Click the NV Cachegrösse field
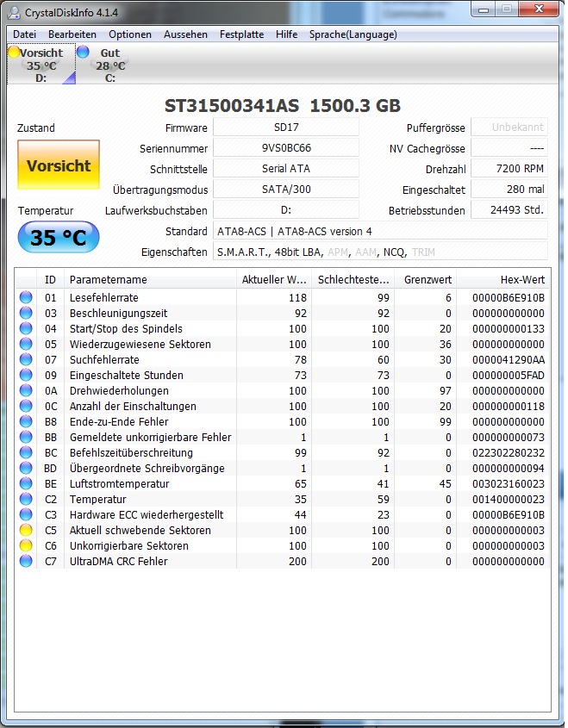 point(509,147)
